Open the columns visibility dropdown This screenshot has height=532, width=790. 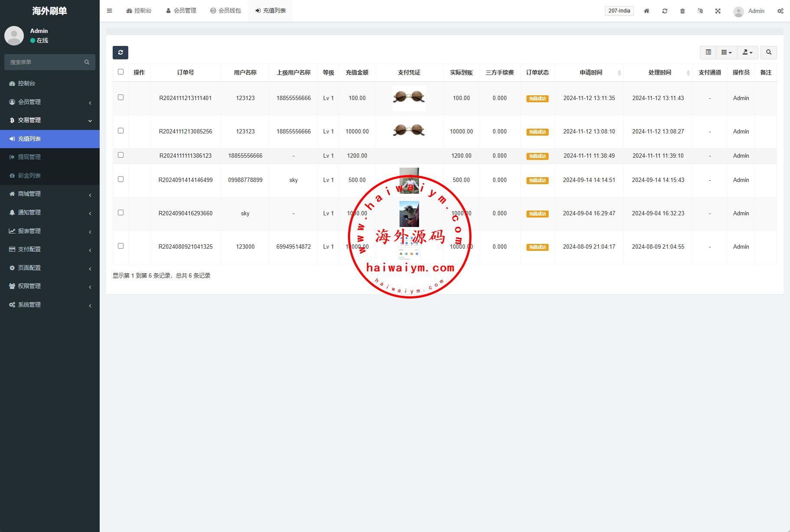coord(726,52)
